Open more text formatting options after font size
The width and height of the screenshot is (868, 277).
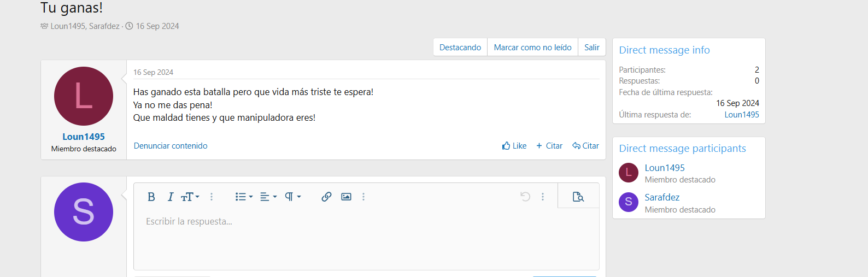(x=212, y=197)
